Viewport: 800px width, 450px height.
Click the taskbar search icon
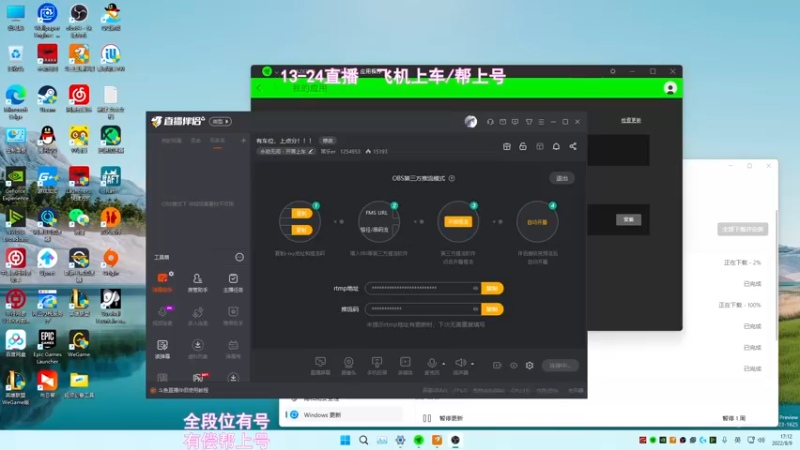tap(364, 440)
